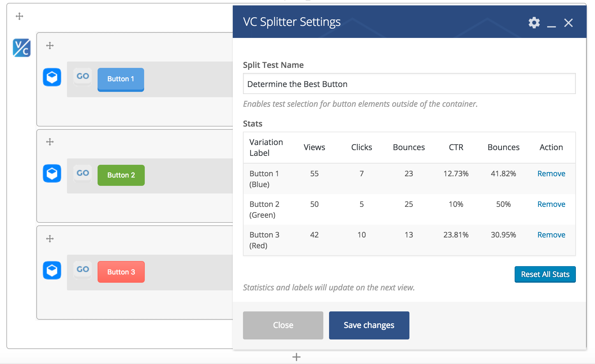Click the VC Splitter logo icon
This screenshot has height=364, width=595.
22,48
